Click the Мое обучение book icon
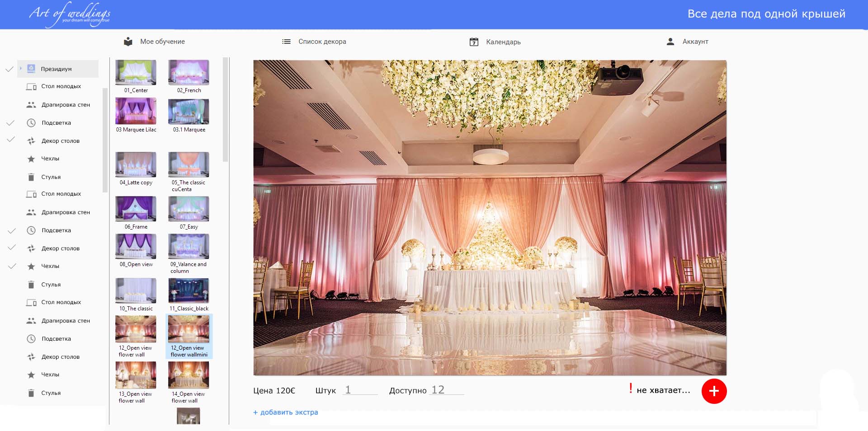This screenshot has height=431, width=868. pos(128,42)
